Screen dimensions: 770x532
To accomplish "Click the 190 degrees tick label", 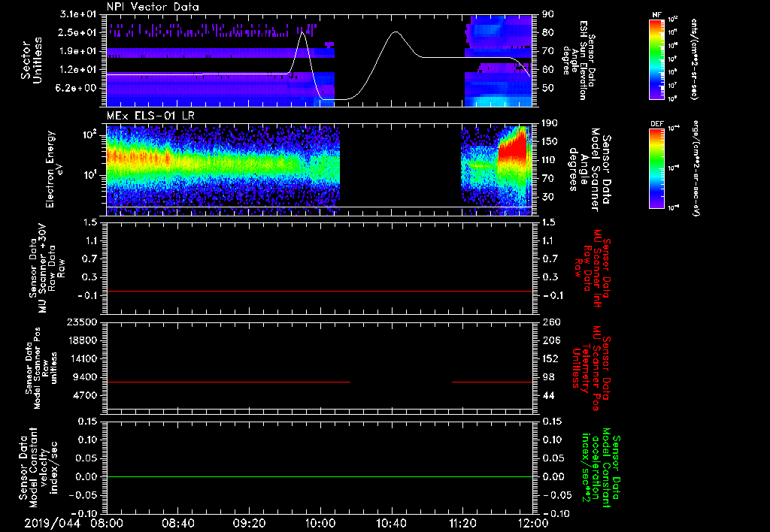I will coord(550,123).
